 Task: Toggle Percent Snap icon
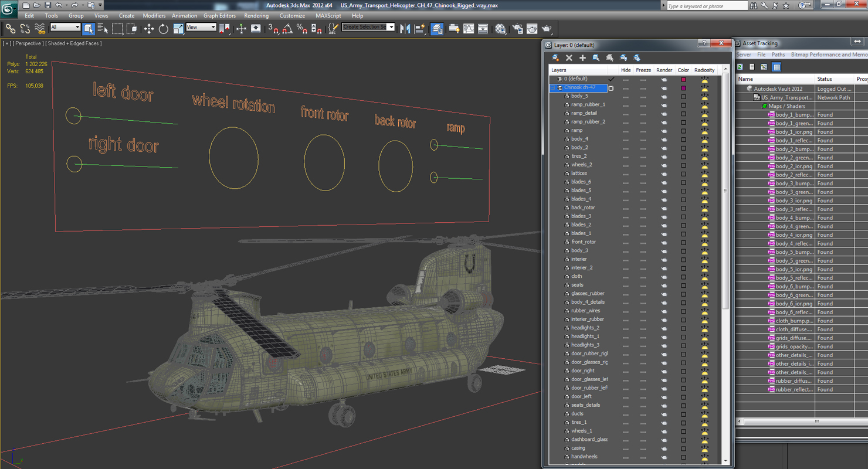(302, 28)
